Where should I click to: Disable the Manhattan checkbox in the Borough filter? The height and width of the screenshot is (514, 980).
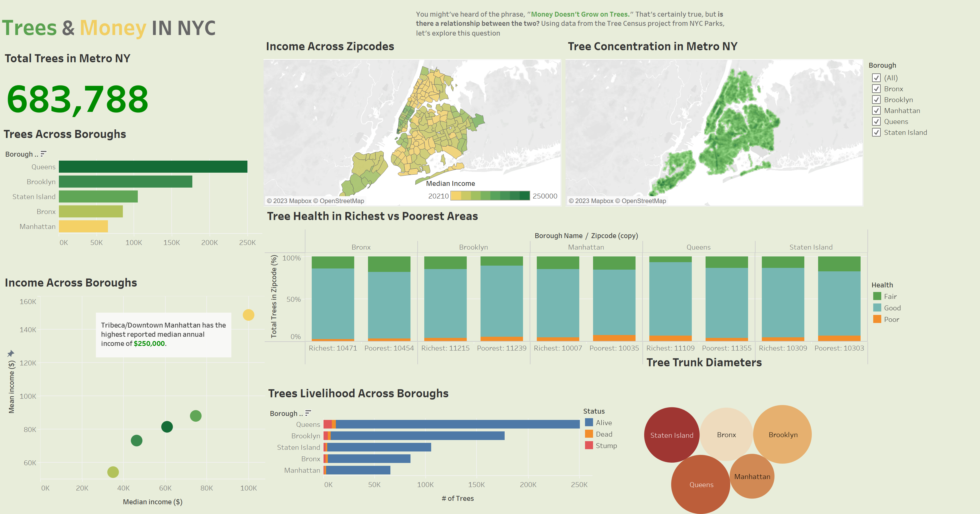click(x=877, y=111)
